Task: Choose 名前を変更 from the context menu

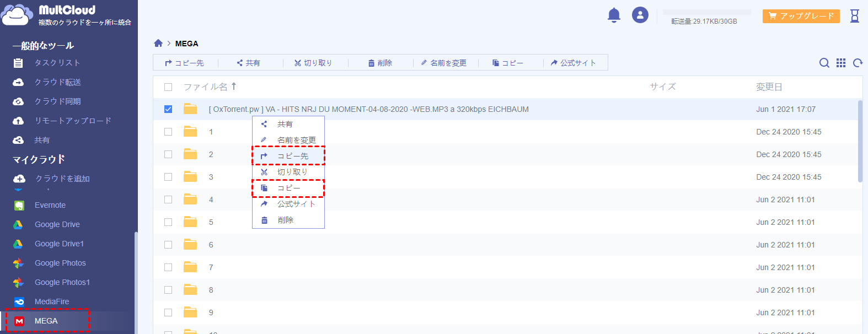Action: [288, 140]
